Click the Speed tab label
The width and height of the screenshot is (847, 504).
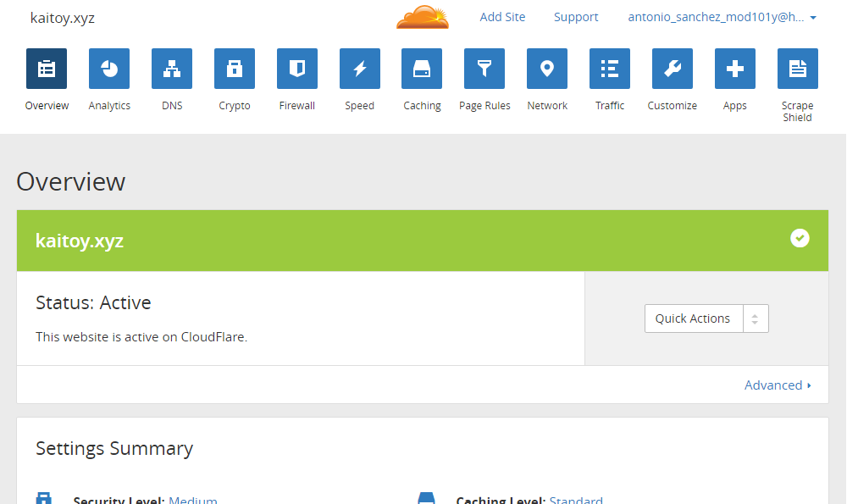360,106
